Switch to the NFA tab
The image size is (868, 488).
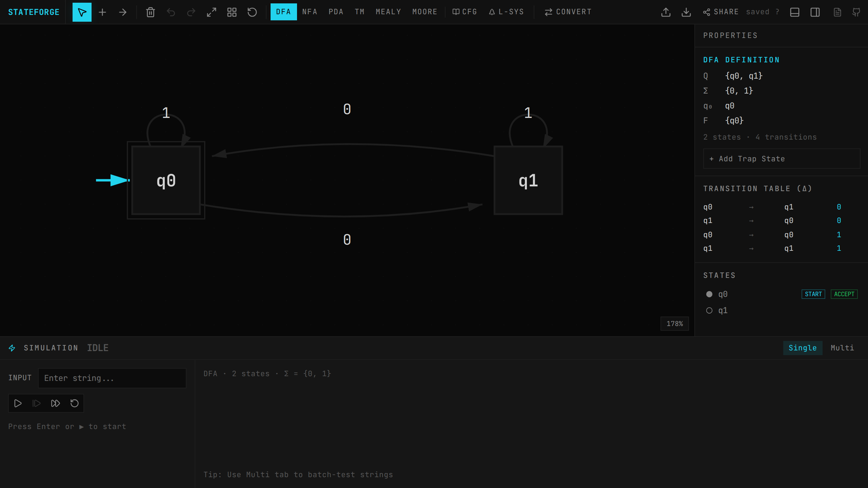click(x=310, y=12)
